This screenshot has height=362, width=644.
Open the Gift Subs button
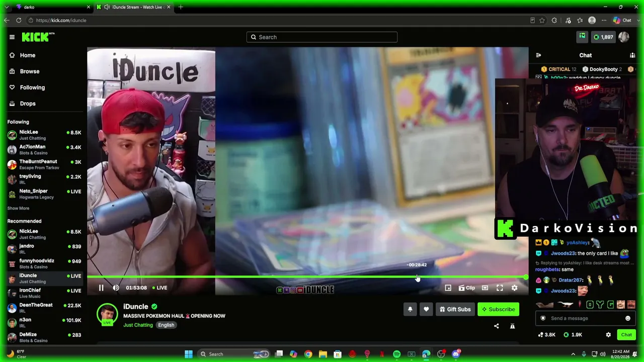coord(455,309)
